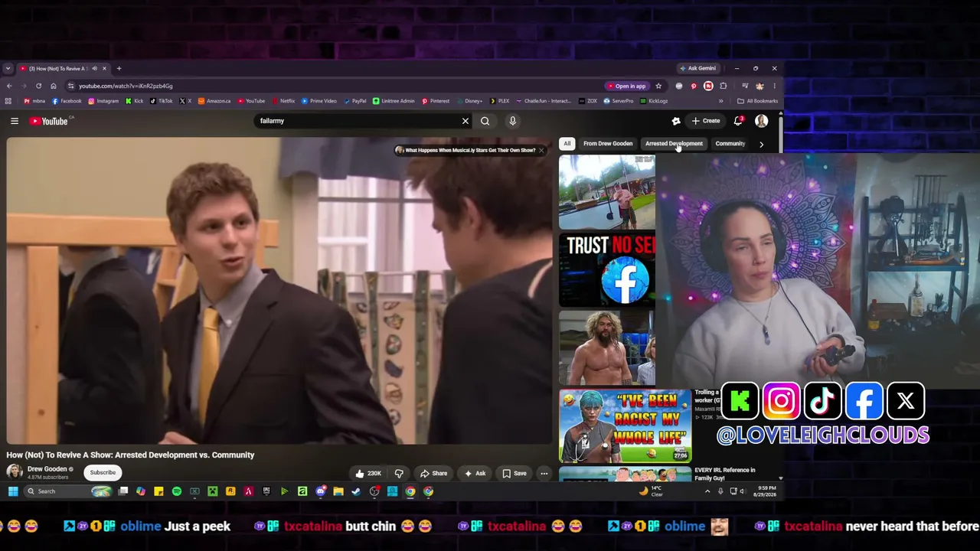The image size is (980, 551).
Task: Click the Create button on YouTube
Action: coord(706,121)
